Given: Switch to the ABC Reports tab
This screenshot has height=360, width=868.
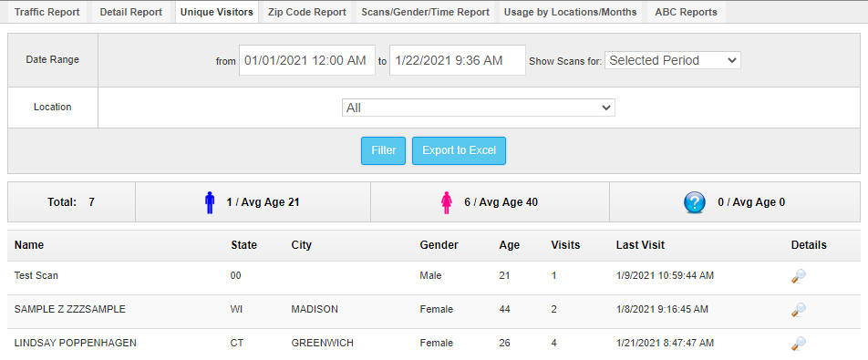Looking at the screenshot, I should tap(686, 12).
